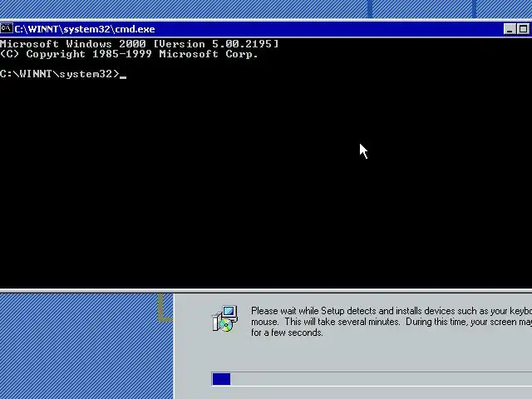Minimize the cmd.exe window
The height and width of the screenshot is (399, 532).
[510, 29]
